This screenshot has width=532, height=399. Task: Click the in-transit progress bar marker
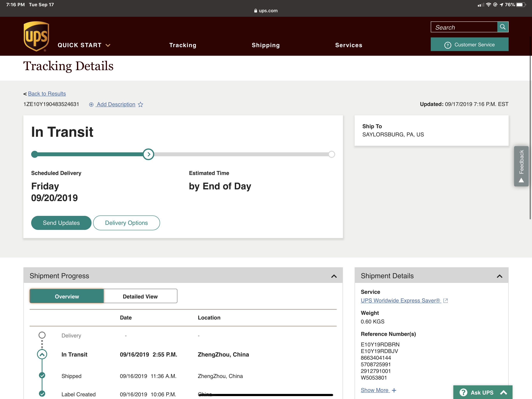pos(148,154)
